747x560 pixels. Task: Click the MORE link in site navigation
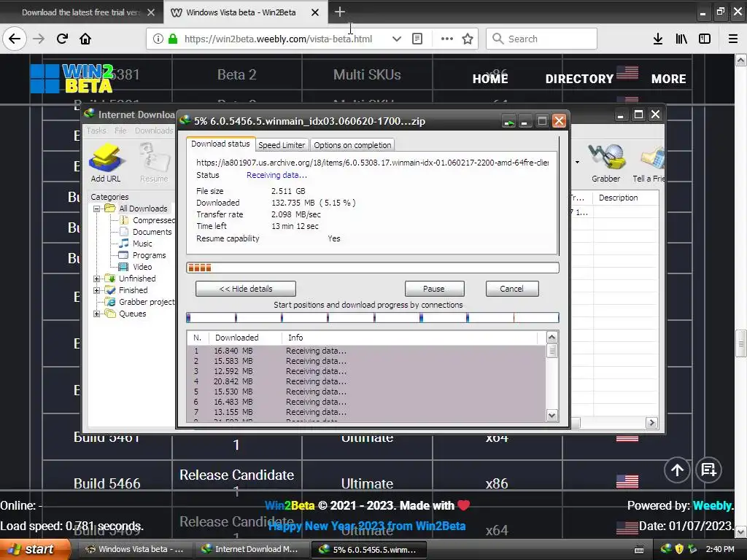669,79
